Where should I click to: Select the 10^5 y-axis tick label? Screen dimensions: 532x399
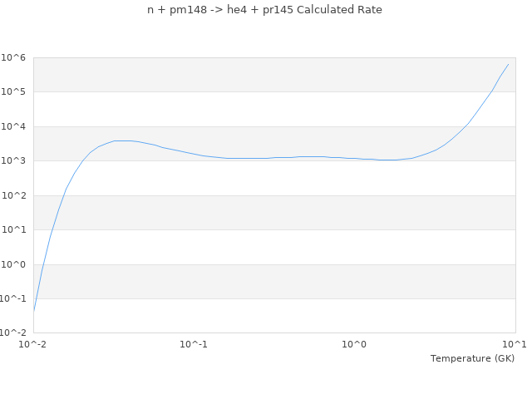pyautogui.click(x=13, y=92)
